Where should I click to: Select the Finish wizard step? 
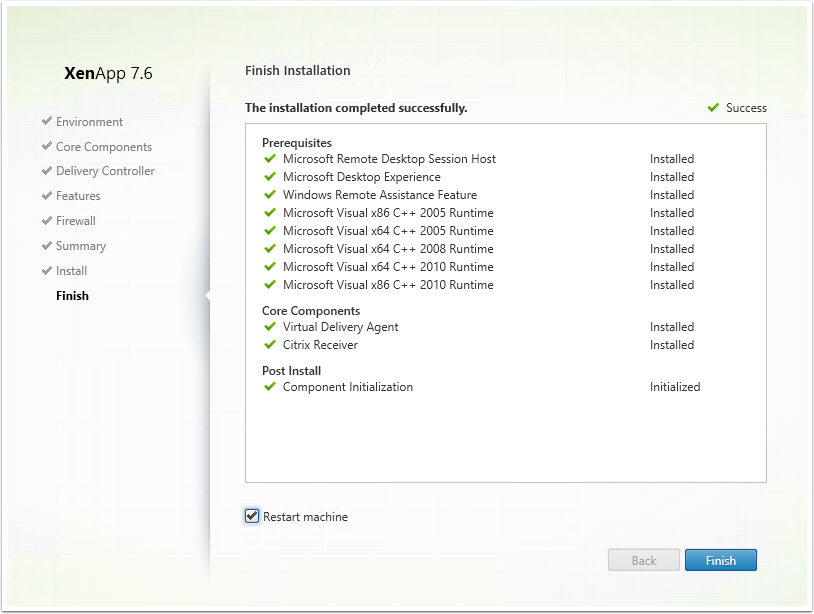click(x=73, y=295)
